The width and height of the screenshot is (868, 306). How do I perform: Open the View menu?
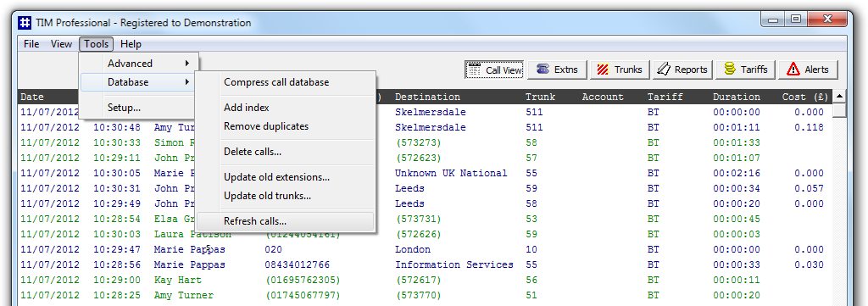(x=61, y=44)
